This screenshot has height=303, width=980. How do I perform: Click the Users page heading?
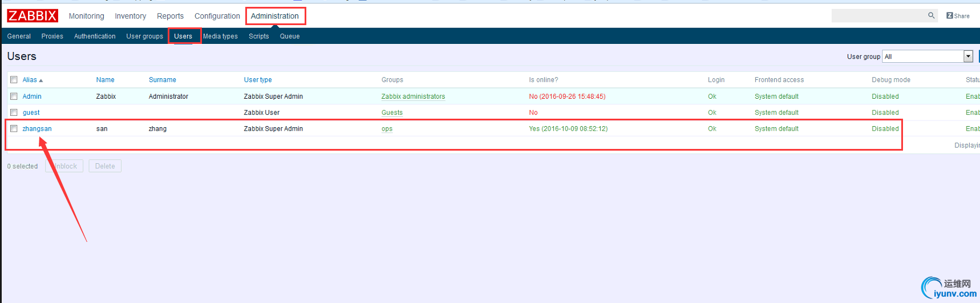[22, 56]
